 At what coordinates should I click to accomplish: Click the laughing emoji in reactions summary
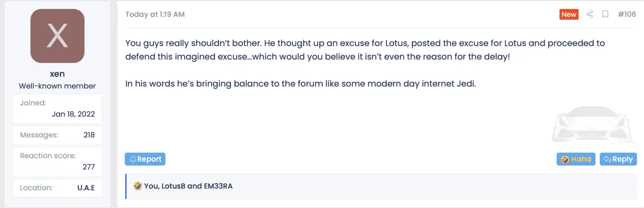138,186
